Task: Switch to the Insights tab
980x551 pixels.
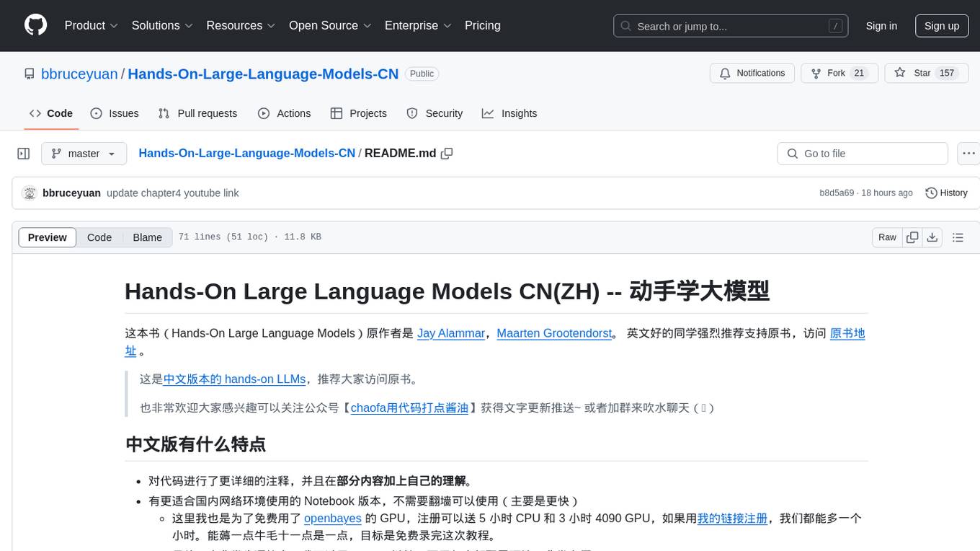Action: click(x=509, y=113)
